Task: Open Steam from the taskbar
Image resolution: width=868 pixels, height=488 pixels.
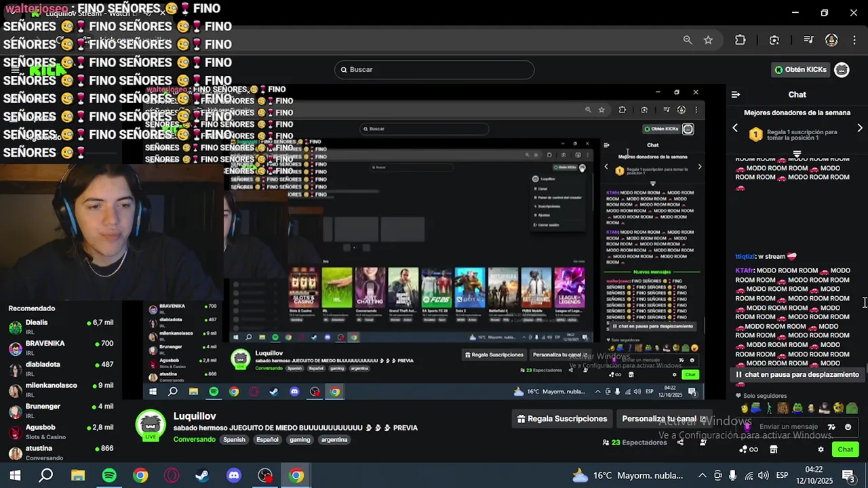Action: tap(202, 476)
